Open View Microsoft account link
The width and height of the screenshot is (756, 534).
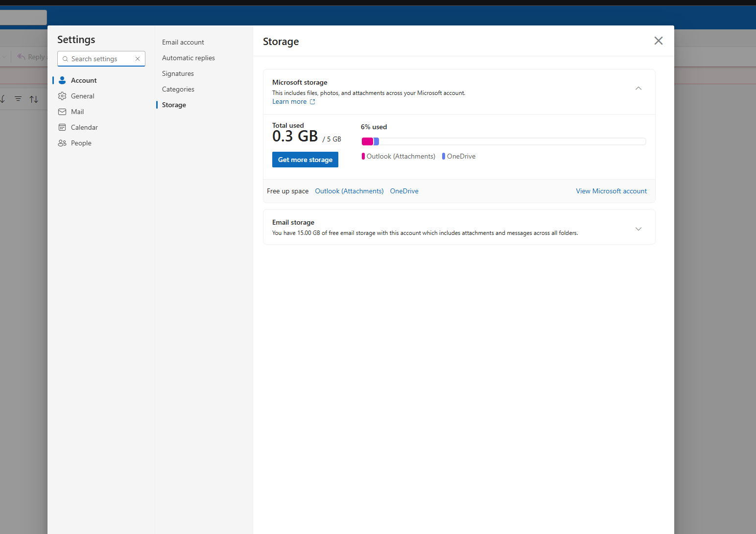pyautogui.click(x=611, y=191)
